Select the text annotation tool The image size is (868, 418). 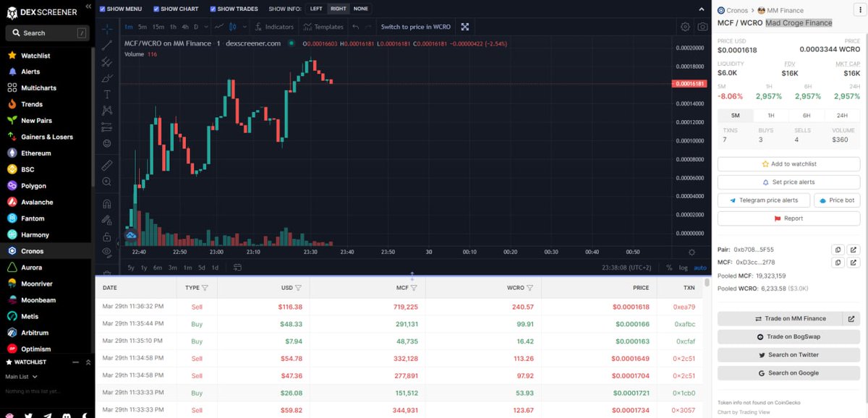pyautogui.click(x=107, y=94)
